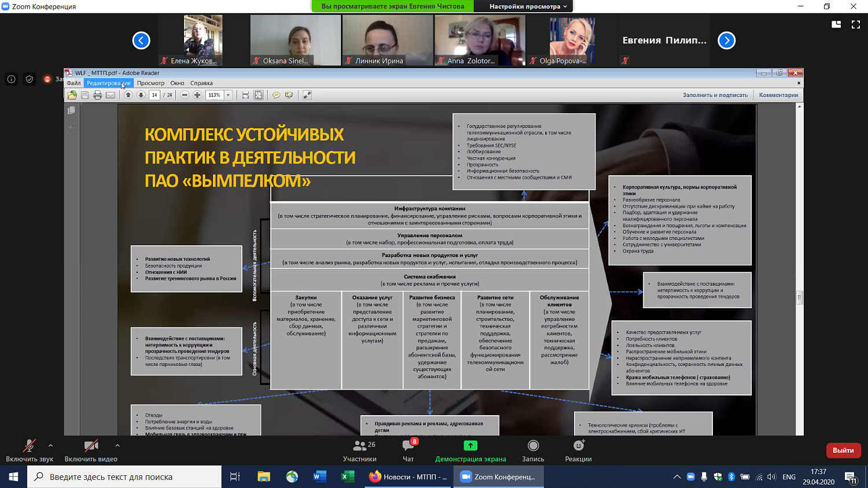
Task: Go to previous page with up arrow
Action: point(128,95)
